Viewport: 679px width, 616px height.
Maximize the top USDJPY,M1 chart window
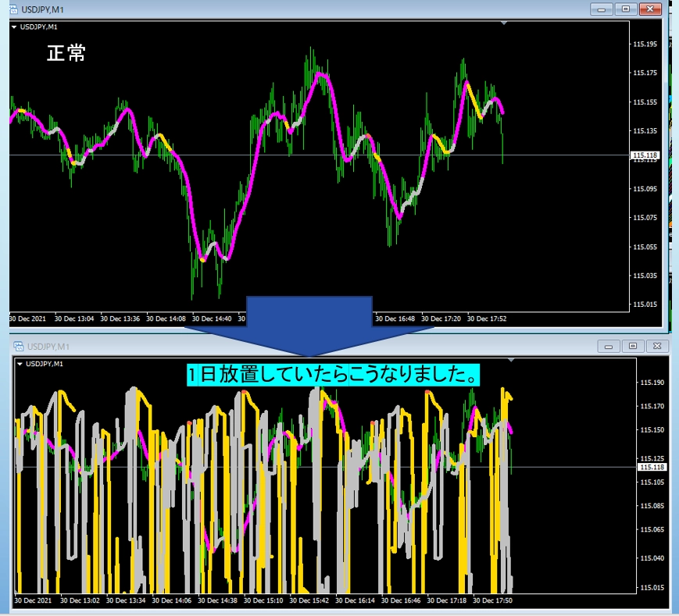tap(624, 9)
